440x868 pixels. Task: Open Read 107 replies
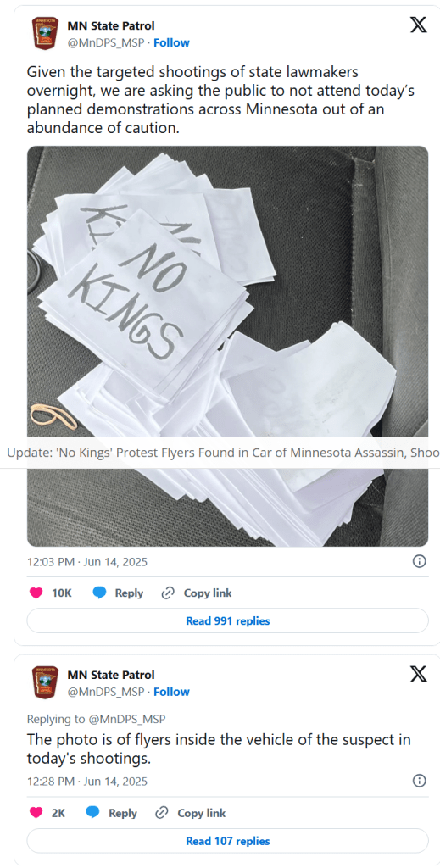click(227, 841)
